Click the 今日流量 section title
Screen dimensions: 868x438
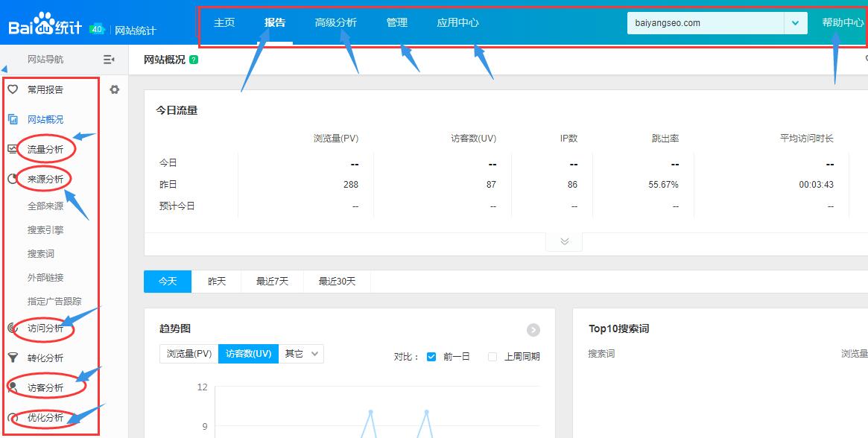tap(177, 110)
